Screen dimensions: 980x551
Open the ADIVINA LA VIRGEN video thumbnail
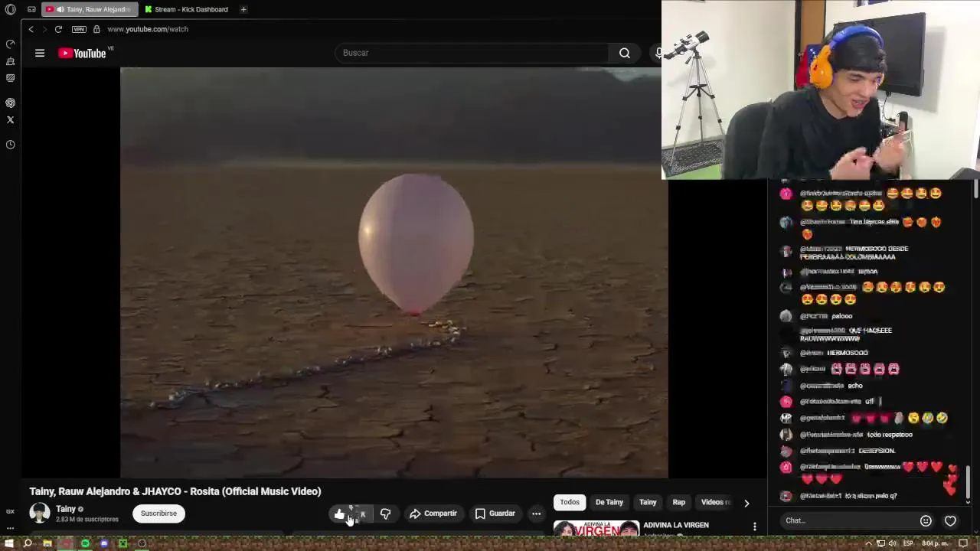pos(596,528)
